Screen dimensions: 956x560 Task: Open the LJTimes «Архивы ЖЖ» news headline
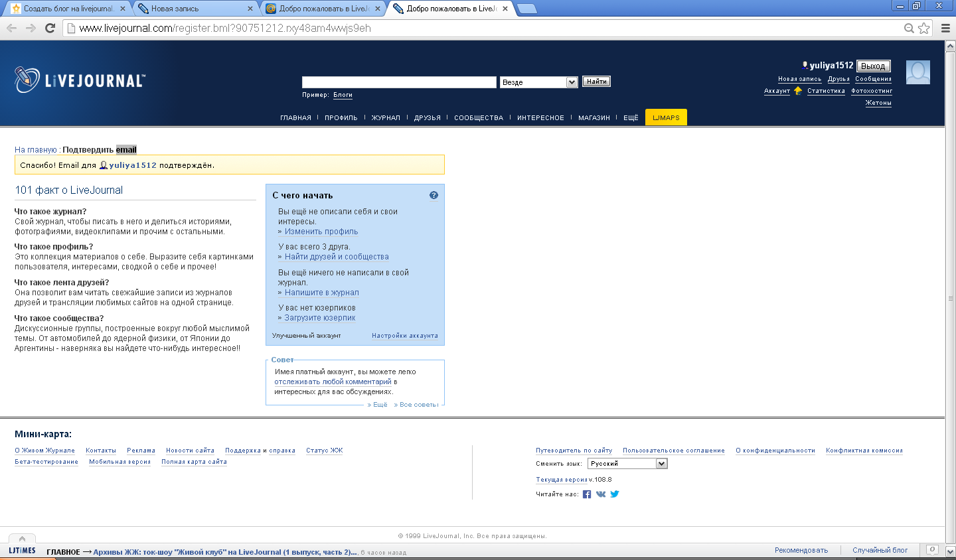tap(225, 552)
